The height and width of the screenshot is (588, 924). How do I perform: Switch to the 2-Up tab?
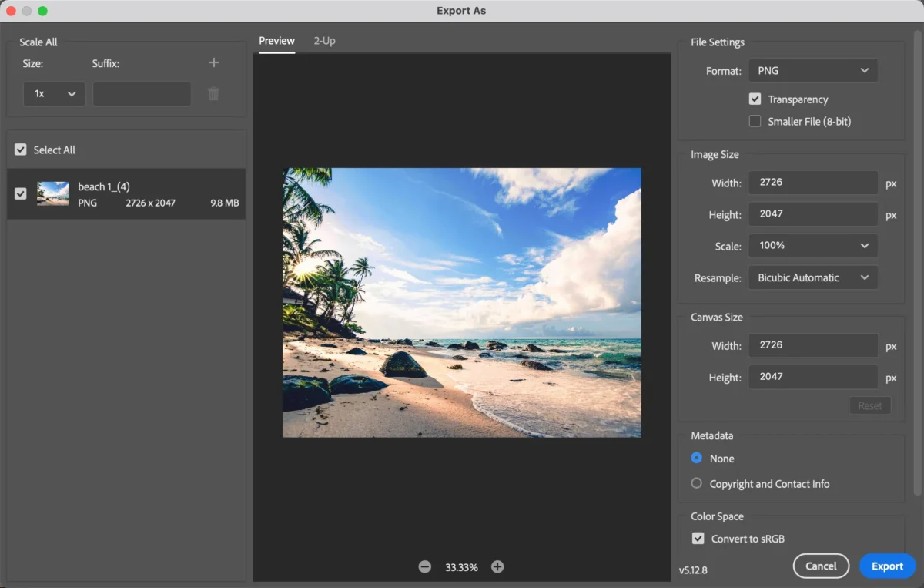pos(324,41)
